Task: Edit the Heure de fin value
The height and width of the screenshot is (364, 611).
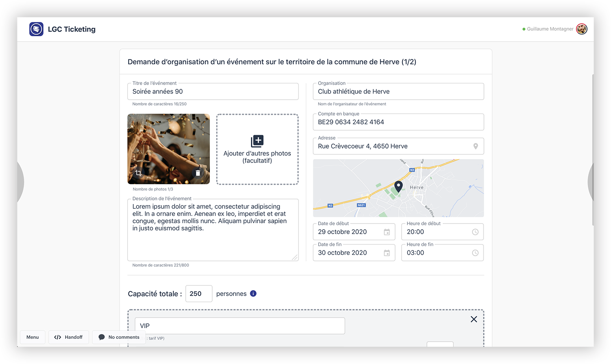Action: (x=442, y=253)
